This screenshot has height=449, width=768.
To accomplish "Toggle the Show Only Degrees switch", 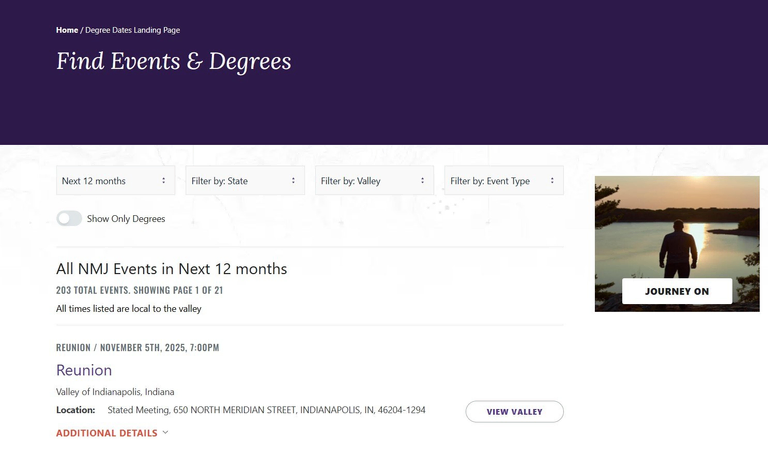I will [69, 218].
